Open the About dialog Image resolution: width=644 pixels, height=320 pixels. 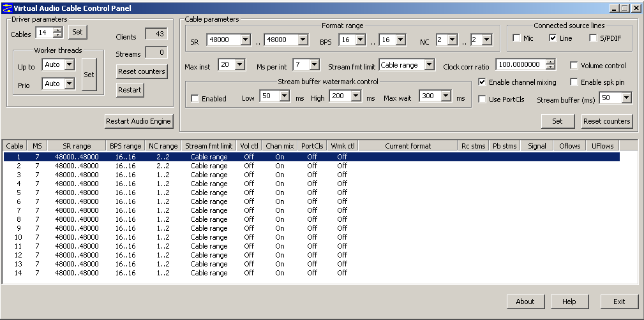coord(525,302)
